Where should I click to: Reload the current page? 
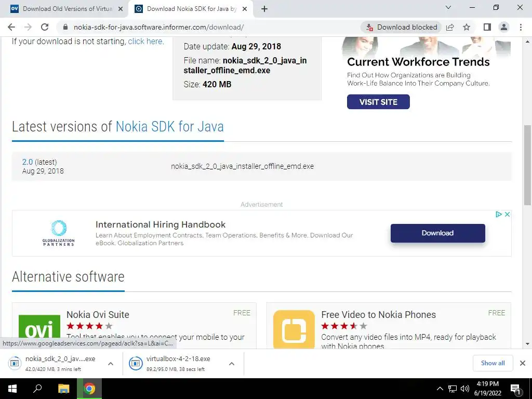tap(45, 27)
